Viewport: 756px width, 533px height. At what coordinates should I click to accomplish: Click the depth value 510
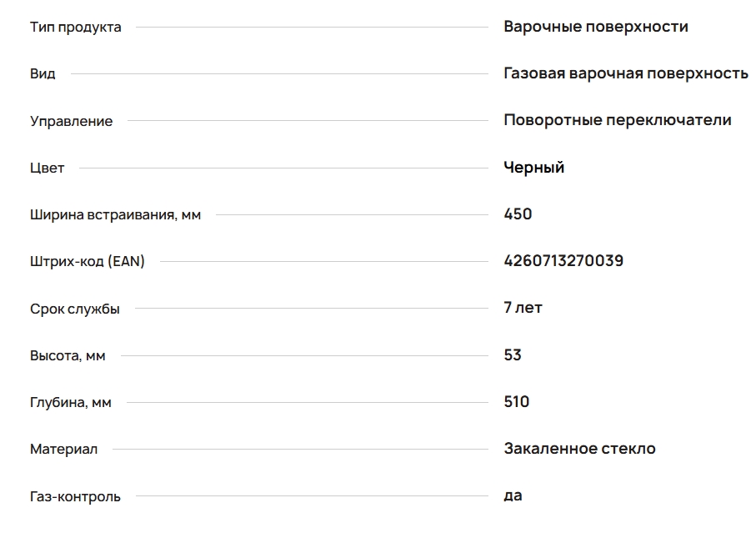click(x=517, y=402)
